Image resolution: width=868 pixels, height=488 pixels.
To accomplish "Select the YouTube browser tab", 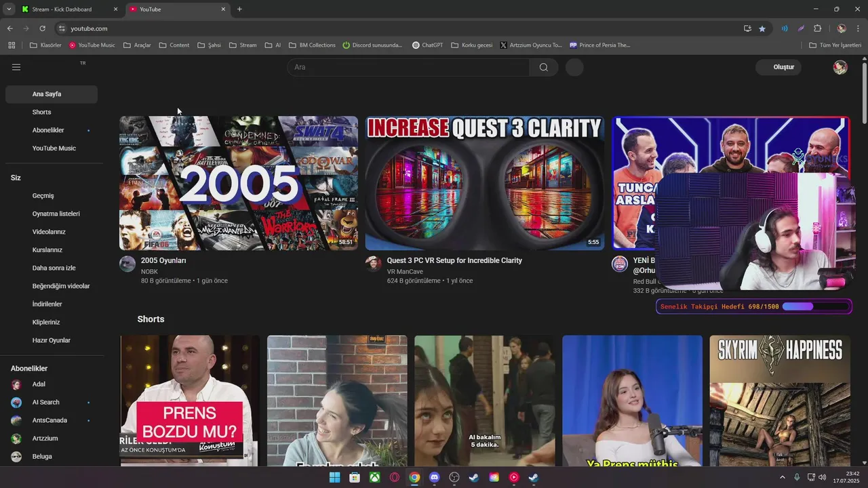I will coord(178,9).
